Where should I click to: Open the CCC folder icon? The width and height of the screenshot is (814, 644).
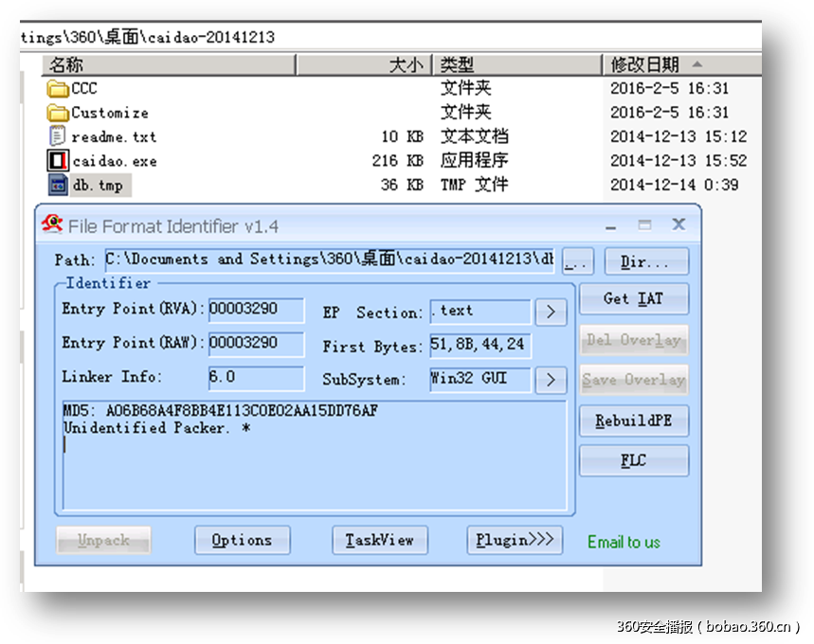point(58,88)
